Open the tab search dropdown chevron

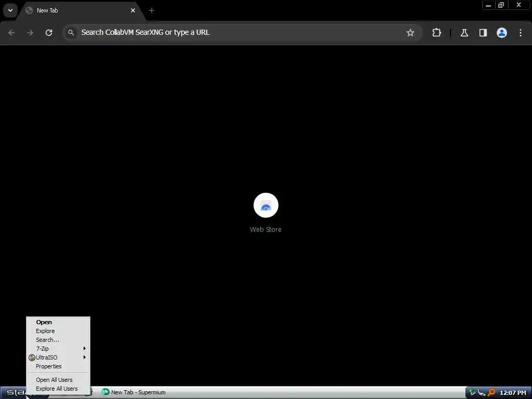[10, 10]
